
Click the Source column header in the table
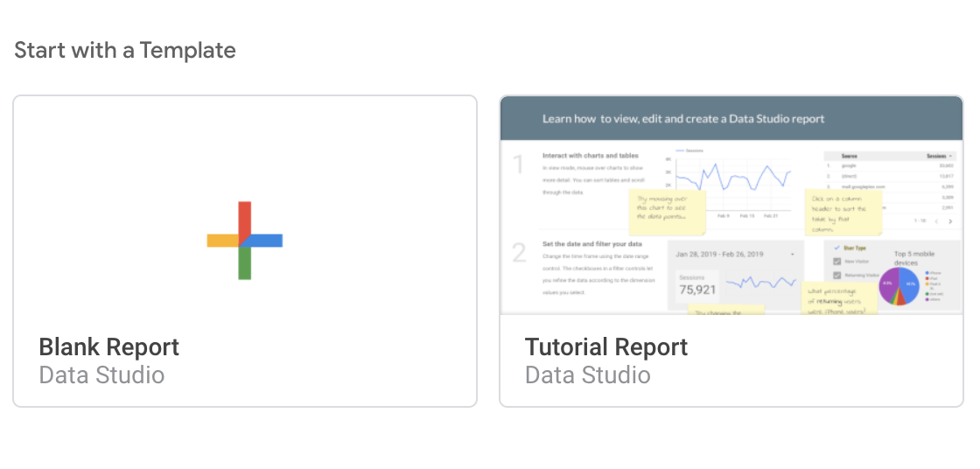[x=850, y=156]
